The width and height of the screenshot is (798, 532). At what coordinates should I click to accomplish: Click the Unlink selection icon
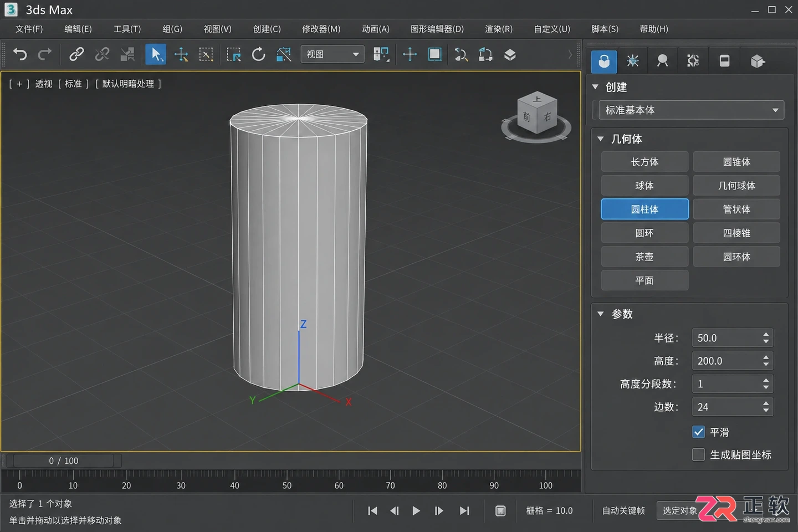(x=102, y=54)
